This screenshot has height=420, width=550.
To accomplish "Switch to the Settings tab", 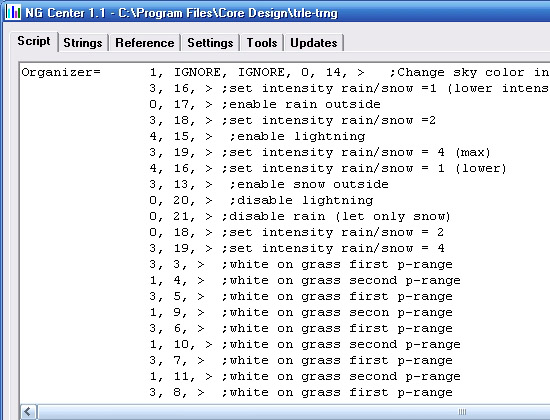I will point(210,43).
